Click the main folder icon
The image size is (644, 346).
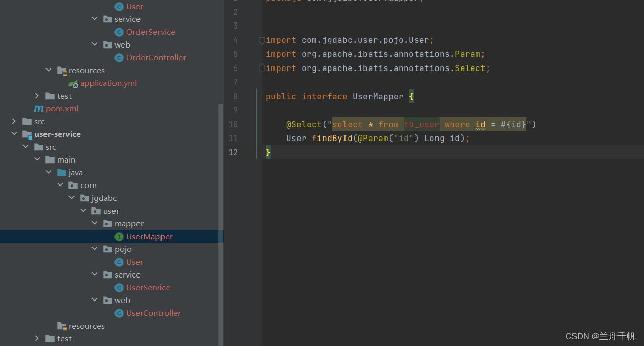(50, 160)
